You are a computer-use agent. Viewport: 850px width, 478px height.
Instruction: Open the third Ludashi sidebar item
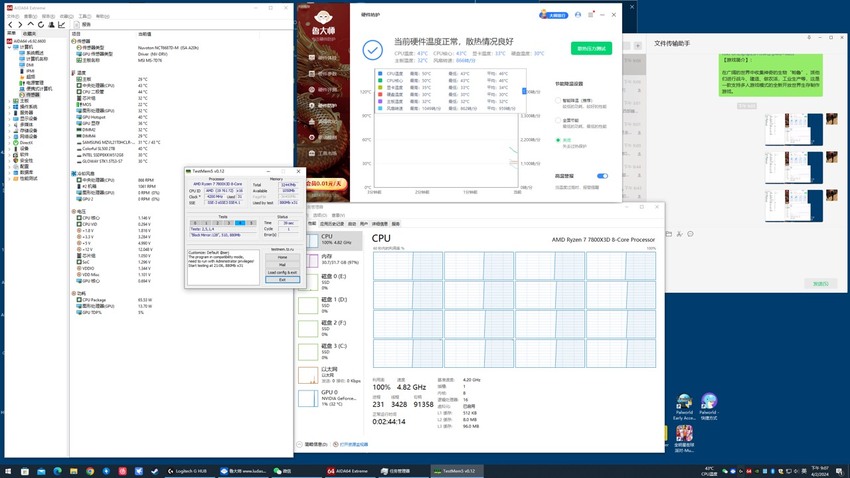(x=324, y=89)
